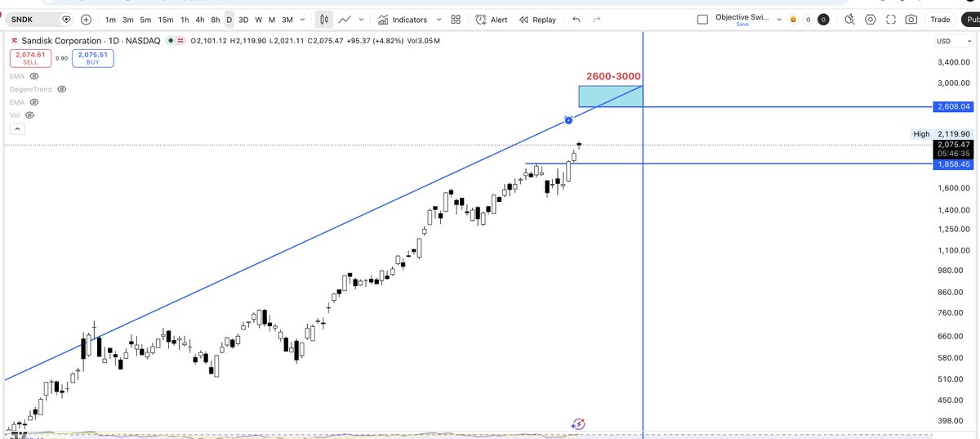Switch to the 3D timeframe

[243, 20]
